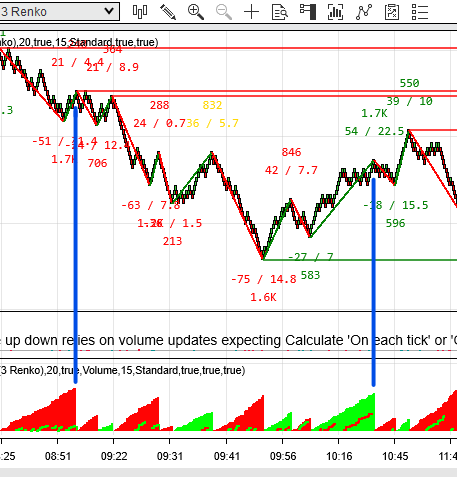Open chart properties list icon
Viewport: 457px width, 477px height.
(420, 12)
